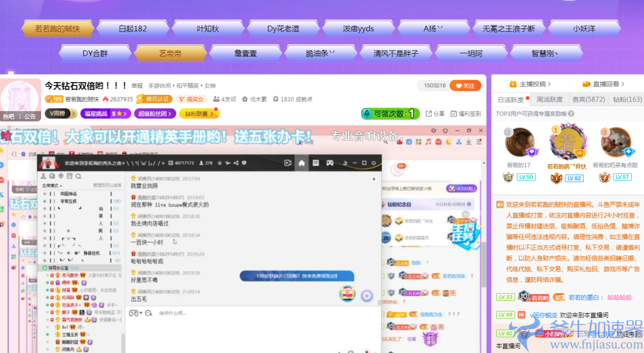Click the YY chat settings gear icon
Screen dimensions: 644x353
[x=367, y=296]
